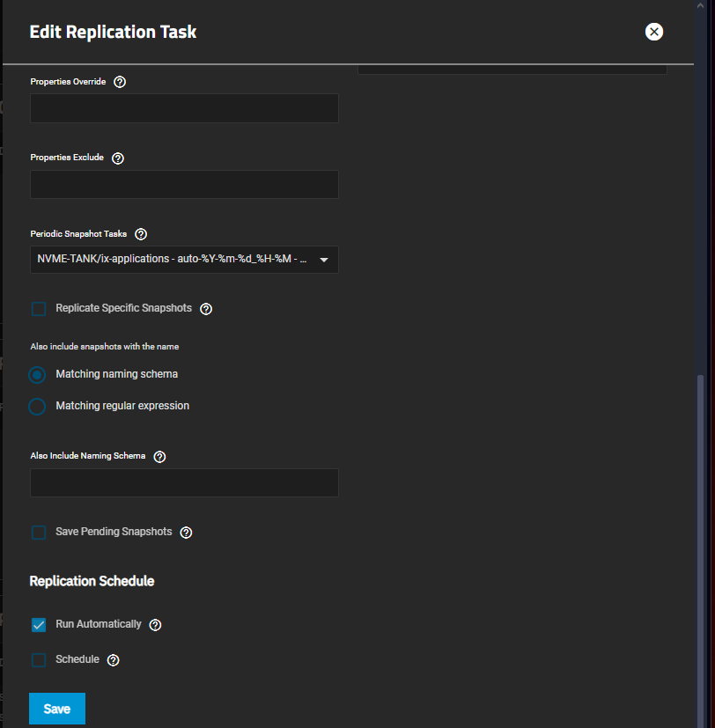Enable Replicate Specific Snapshots checkbox

tap(39, 309)
